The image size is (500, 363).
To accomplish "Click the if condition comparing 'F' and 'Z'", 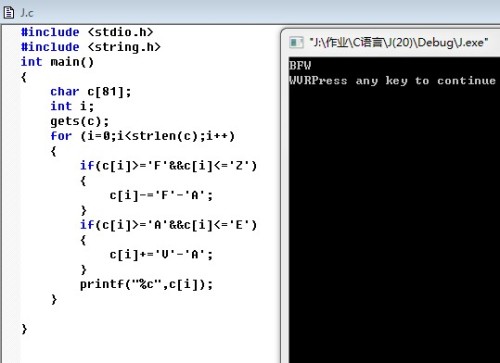I will coord(168,166).
